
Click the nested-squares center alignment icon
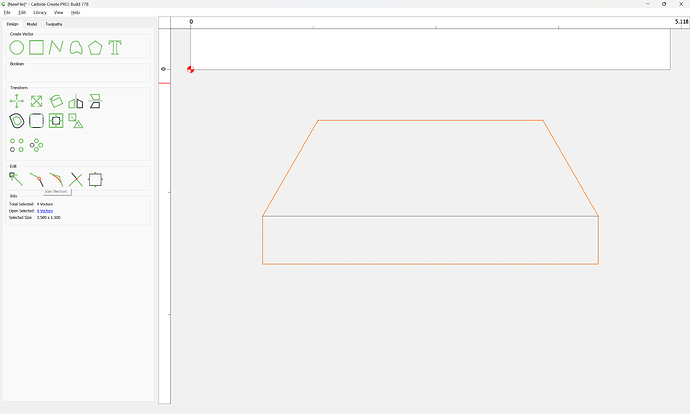click(56, 121)
